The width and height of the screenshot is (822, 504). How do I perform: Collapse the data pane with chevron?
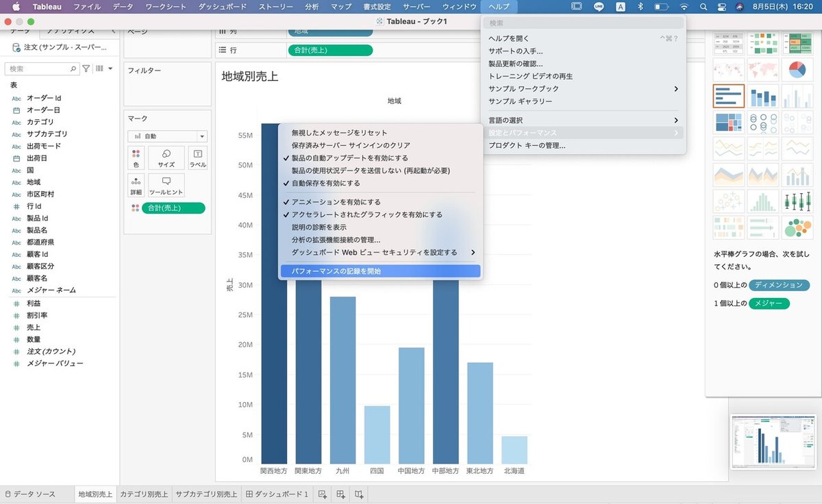point(113,32)
